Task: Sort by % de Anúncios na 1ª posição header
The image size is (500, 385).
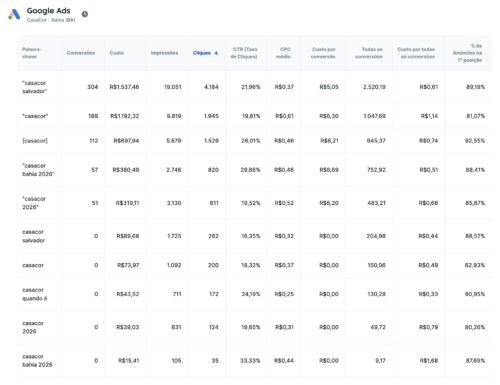Action: click(467, 53)
